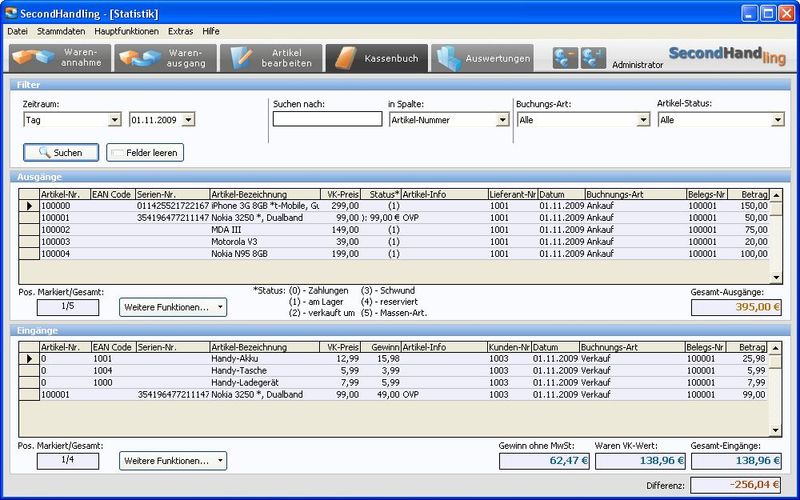800x500 pixels.
Task: Expand the 'in Spalte' Artikel-Nummer dropdown
Action: tap(503, 120)
